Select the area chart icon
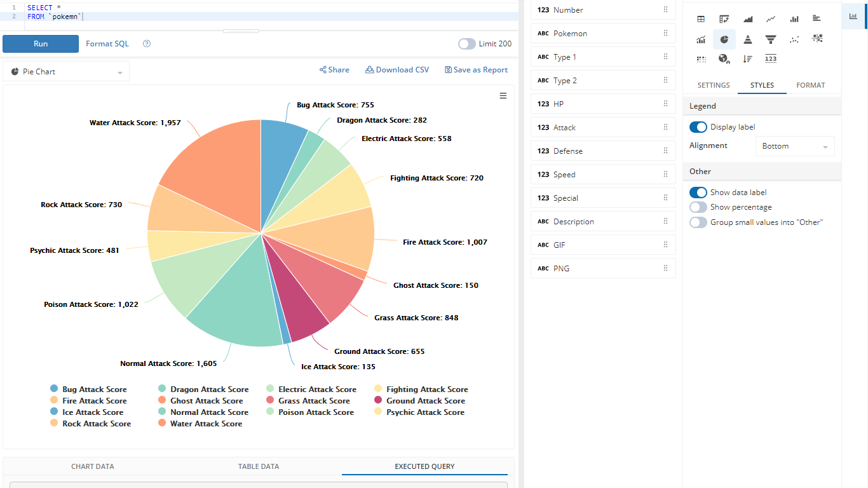 click(748, 19)
